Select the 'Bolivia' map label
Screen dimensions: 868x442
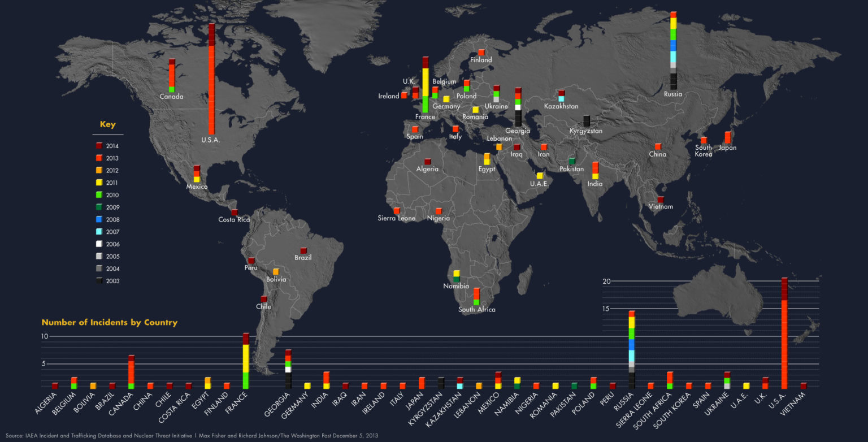click(x=276, y=279)
